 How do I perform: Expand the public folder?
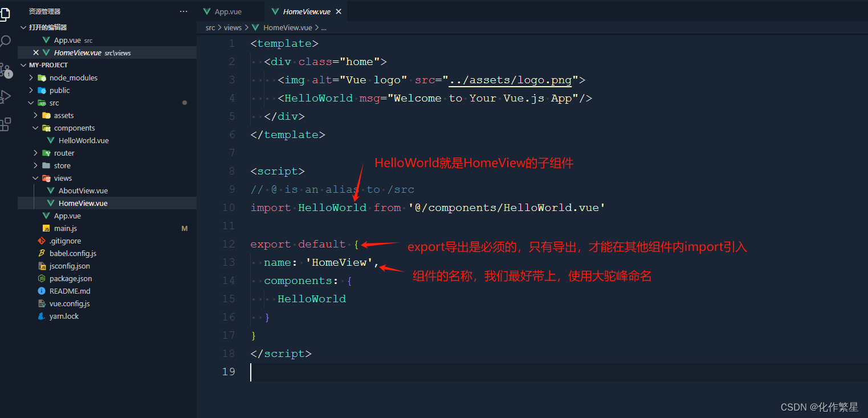click(x=31, y=90)
